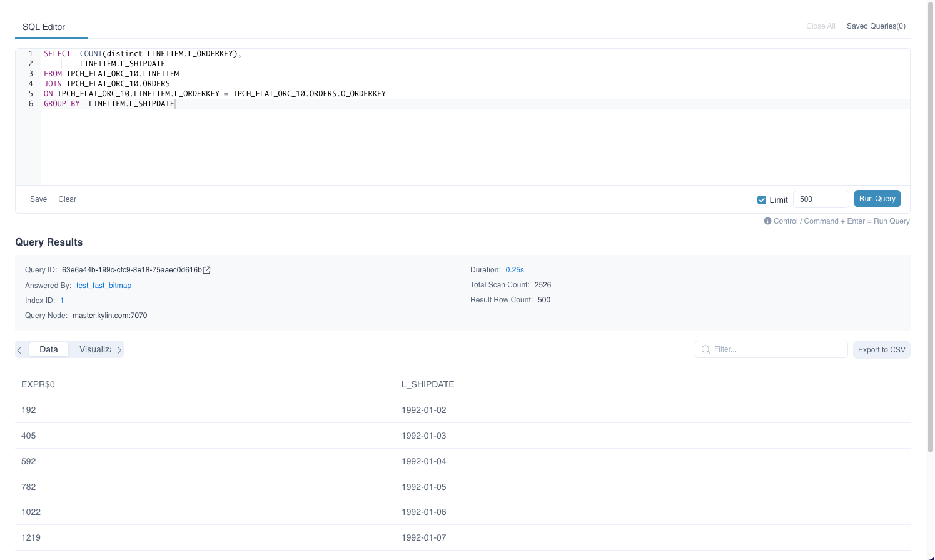Click the filter search magnifier icon
Screen dimensions: 935x560
pos(705,349)
